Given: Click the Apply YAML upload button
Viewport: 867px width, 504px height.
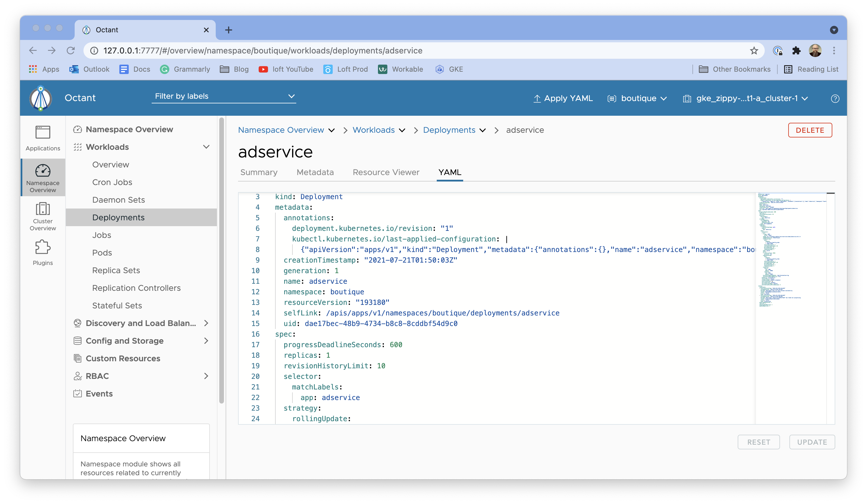Looking at the screenshot, I should click(563, 98).
